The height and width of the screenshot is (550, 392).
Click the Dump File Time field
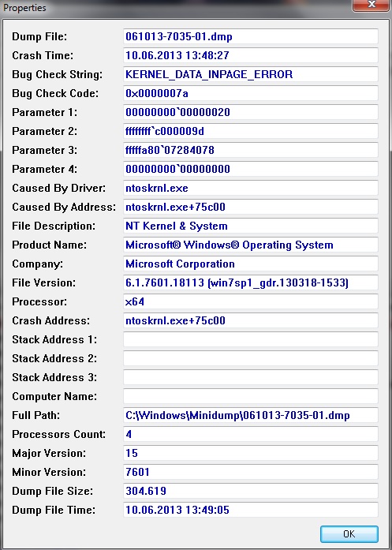pos(251,510)
